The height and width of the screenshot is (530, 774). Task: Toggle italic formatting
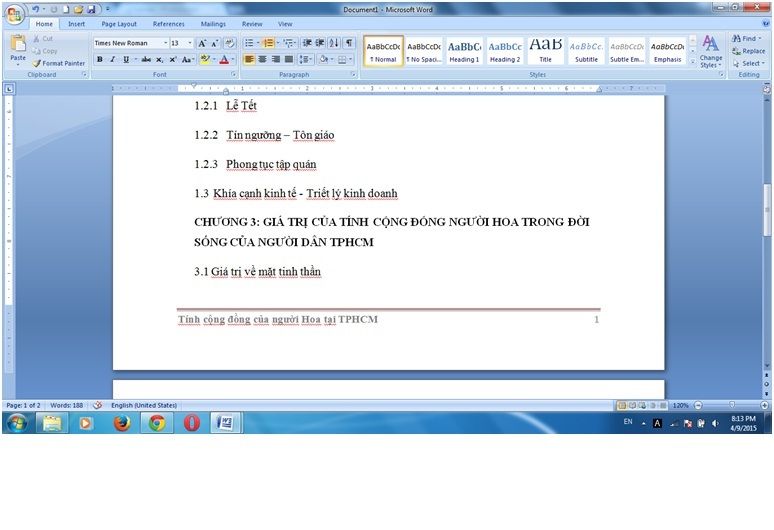point(112,60)
